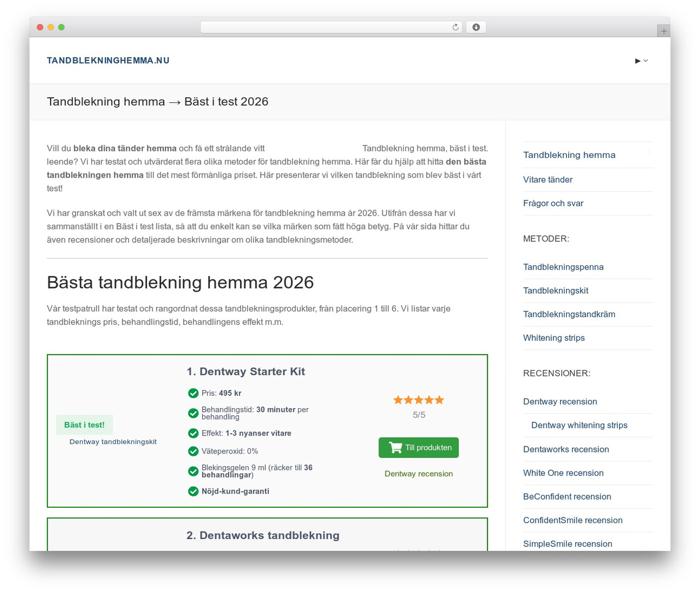700x593 pixels.
Task: Select Tandblekning hemma in sidebar menu
Action: 569,155
